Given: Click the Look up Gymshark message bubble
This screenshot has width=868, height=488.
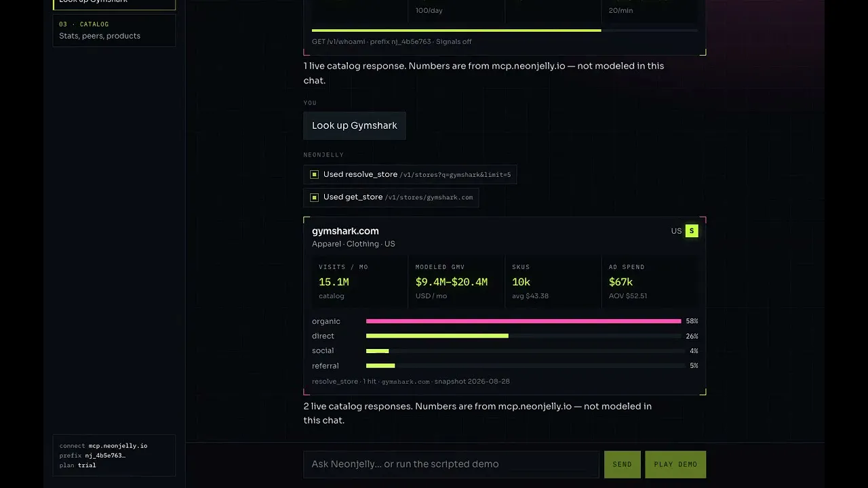Looking at the screenshot, I should (355, 125).
